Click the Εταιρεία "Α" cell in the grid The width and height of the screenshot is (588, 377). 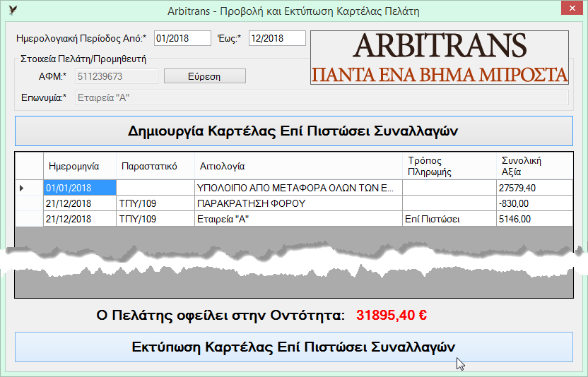pyautogui.click(x=298, y=219)
